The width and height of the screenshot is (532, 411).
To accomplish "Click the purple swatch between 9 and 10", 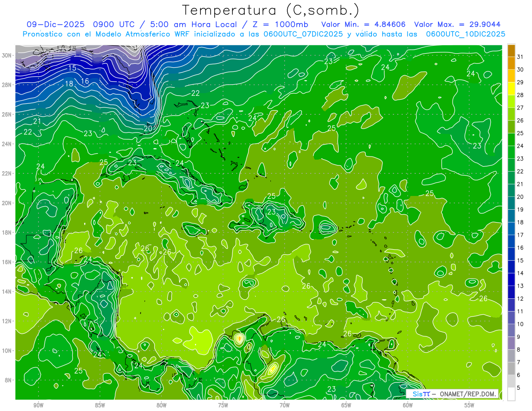I will tap(511, 331).
